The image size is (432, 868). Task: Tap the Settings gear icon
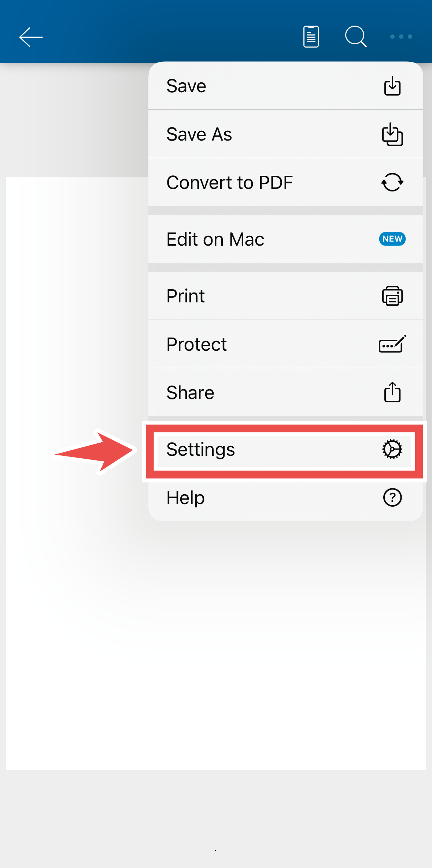pyautogui.click(x=392, y=449)
